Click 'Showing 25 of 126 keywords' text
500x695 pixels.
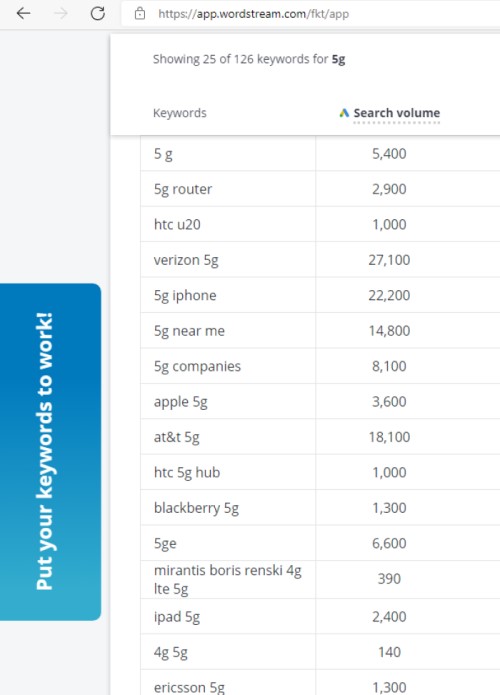click(249, 59)
